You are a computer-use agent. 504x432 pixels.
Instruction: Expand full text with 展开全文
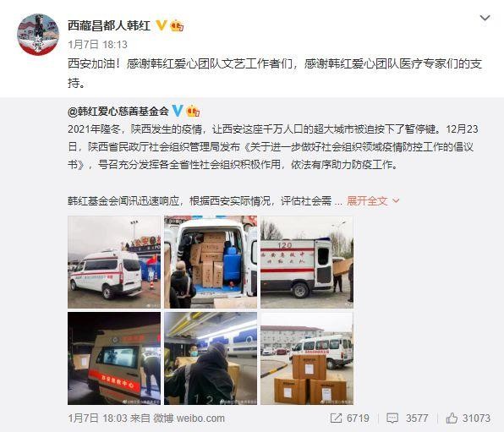[367, 201]
